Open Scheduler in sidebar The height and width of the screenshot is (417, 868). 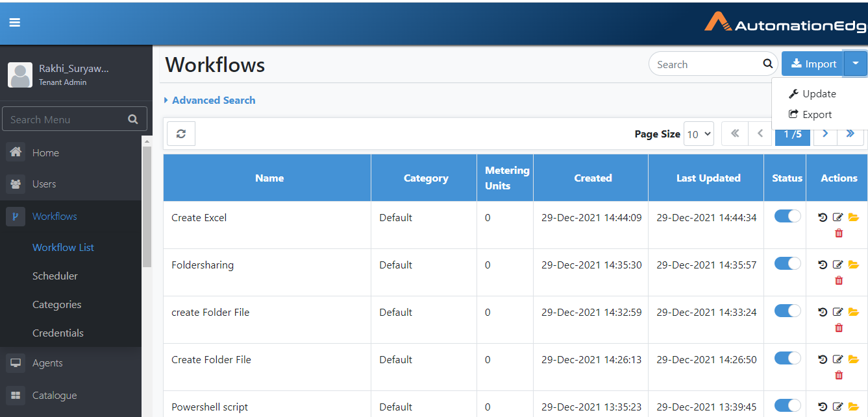click(x=55, y=276)
